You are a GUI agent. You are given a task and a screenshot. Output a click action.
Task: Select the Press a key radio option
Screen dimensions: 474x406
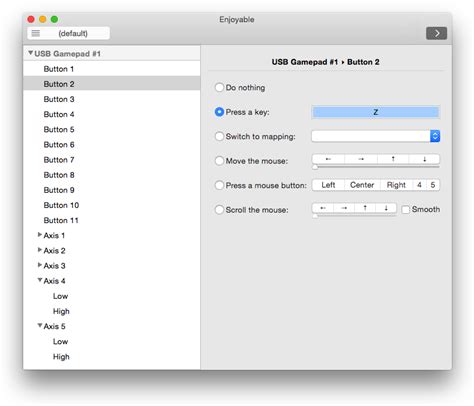click(219, 112)
